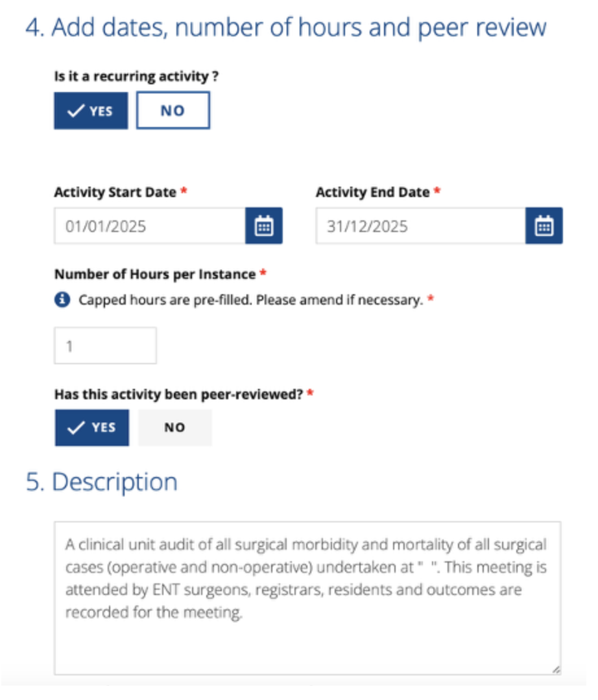
Task: Select NO for recurring activity
Action: [x=173, y=111]
